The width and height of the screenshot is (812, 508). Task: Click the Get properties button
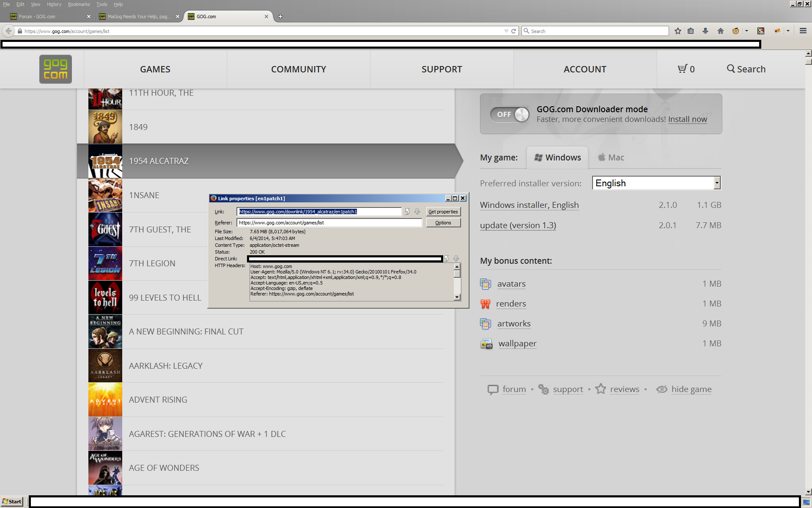click(443, 212)
